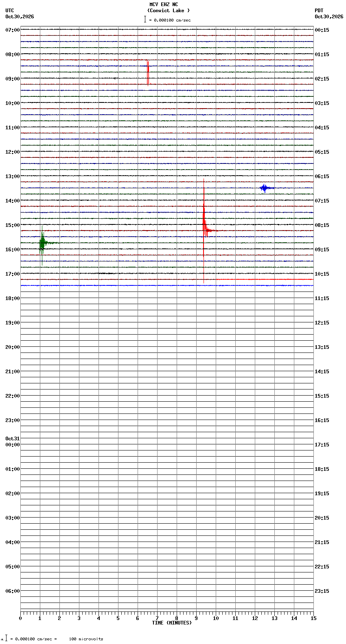346x644 pixels.
Task: Select the '17:00' UTC row label
Action: (13, 274)
